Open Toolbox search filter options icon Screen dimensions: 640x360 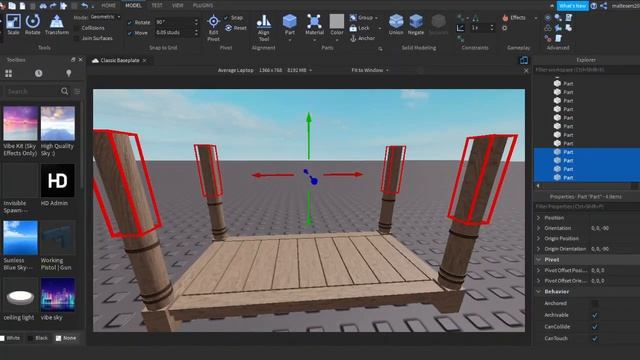tap(77, 91)
